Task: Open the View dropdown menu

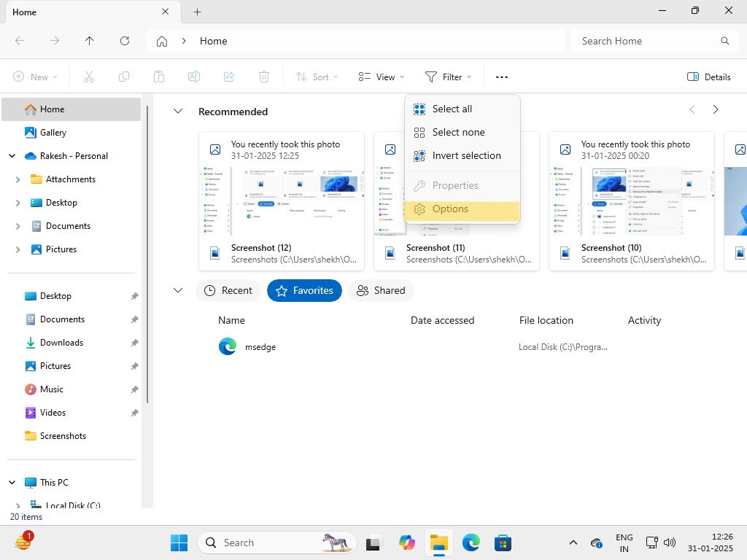Action: click(x=382, y=77)
